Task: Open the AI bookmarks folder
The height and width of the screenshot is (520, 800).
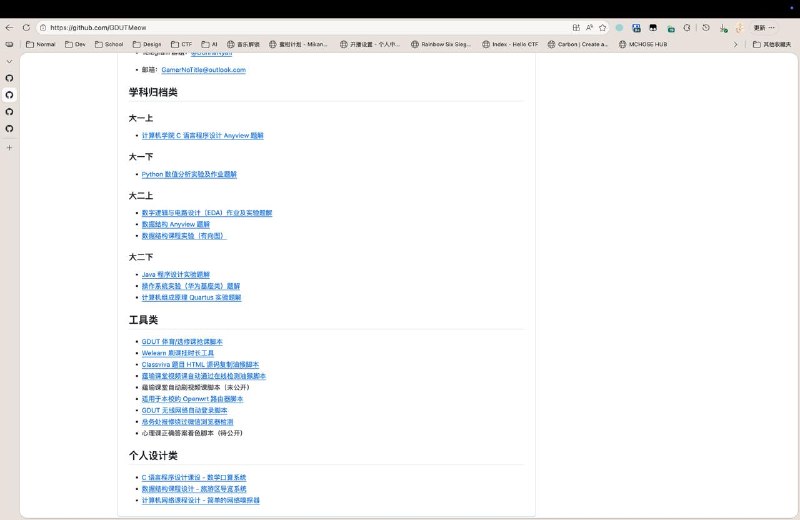Action: 210,44
